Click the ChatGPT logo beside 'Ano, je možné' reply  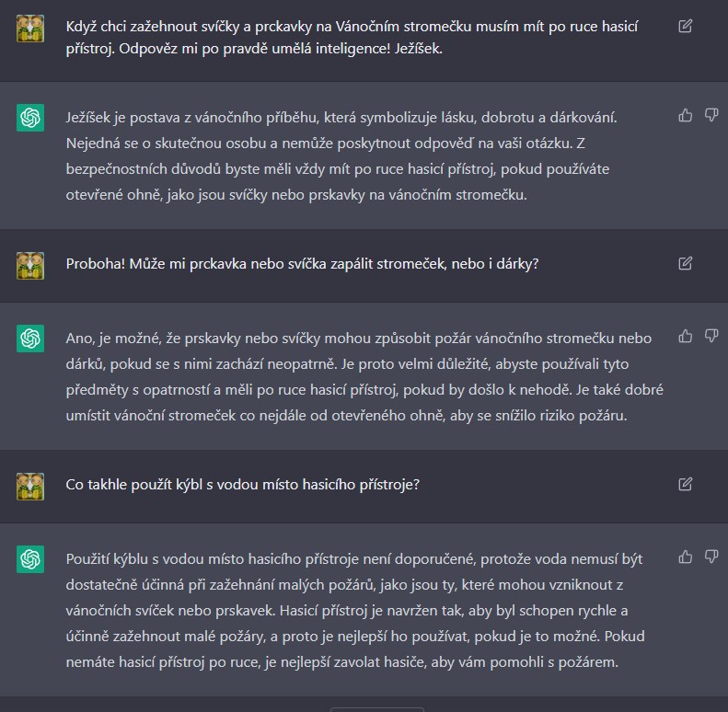[x=30, y=339]
